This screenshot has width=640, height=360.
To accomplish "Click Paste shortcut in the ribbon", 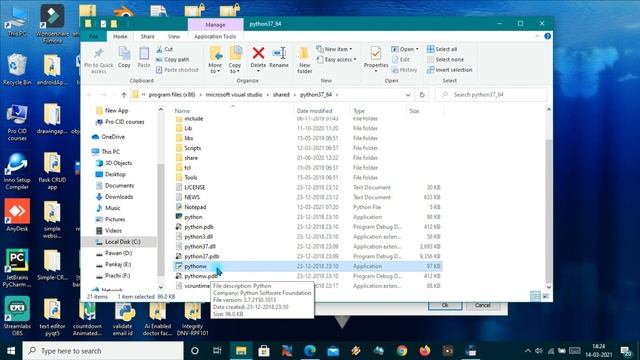I will click(x=177, y=70).
